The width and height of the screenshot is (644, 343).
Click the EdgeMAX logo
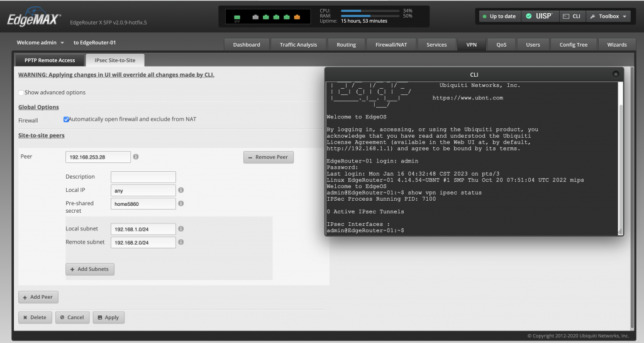[x=34, y=18]
